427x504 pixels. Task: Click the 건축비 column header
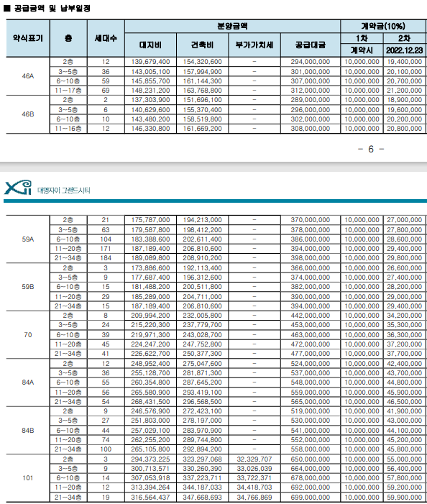point(203,45)
